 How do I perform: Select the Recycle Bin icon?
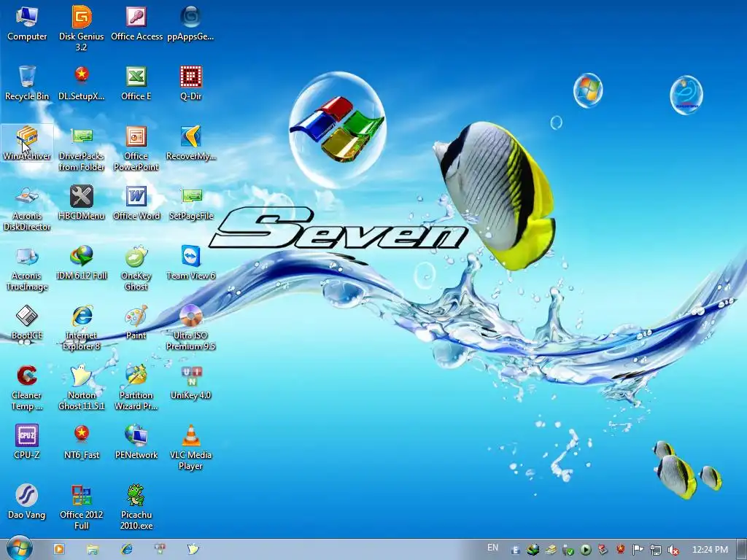tap(27, 83)
